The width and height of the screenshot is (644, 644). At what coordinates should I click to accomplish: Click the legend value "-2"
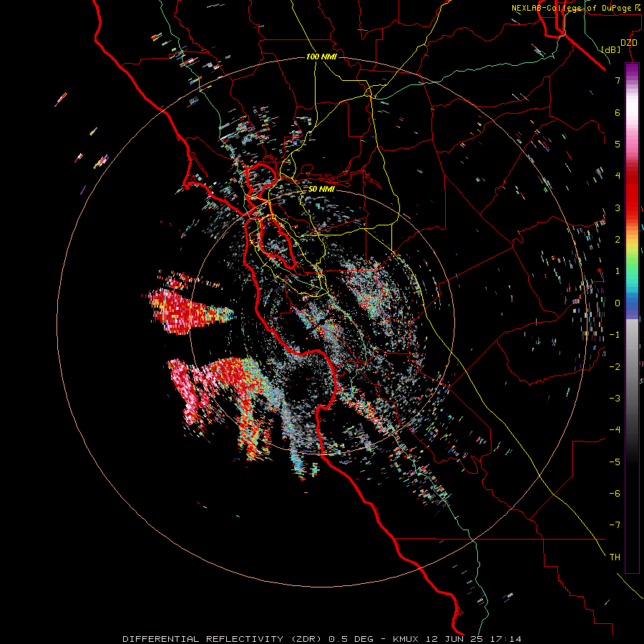(615, 366)
